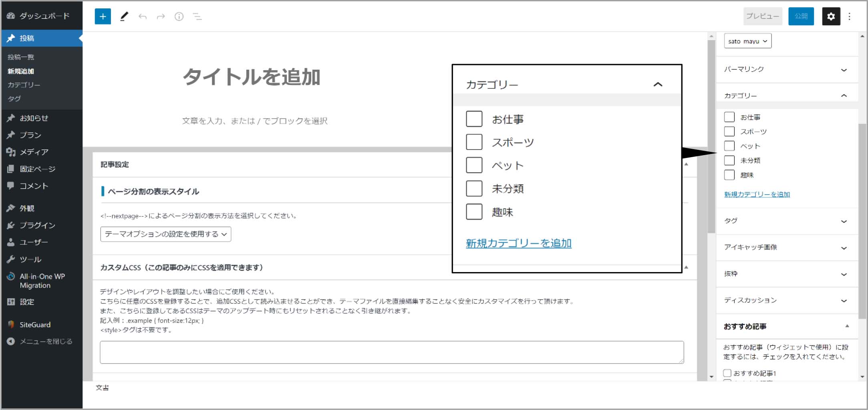Screen dimensions: 868x410
Task: Click the settings sidebar vertical scrollbar
Action: [862, 220]
